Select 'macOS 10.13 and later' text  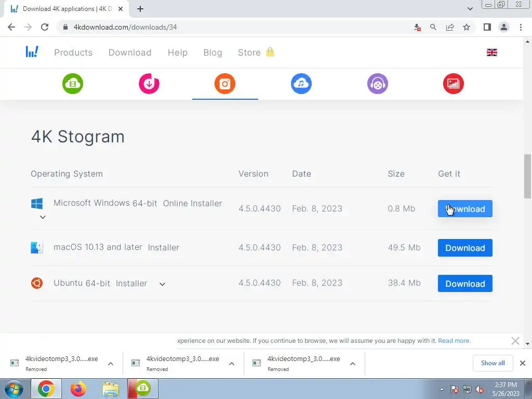98,247
